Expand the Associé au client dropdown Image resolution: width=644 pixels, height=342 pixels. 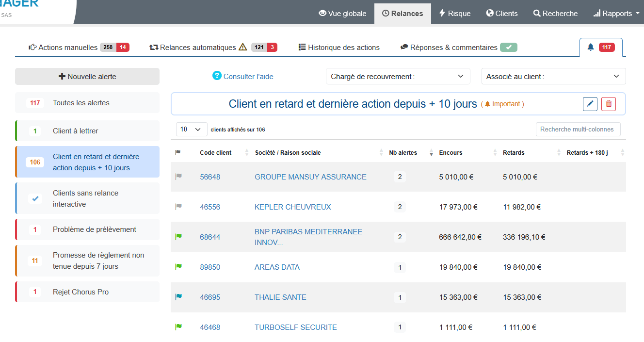pos(553,76)
